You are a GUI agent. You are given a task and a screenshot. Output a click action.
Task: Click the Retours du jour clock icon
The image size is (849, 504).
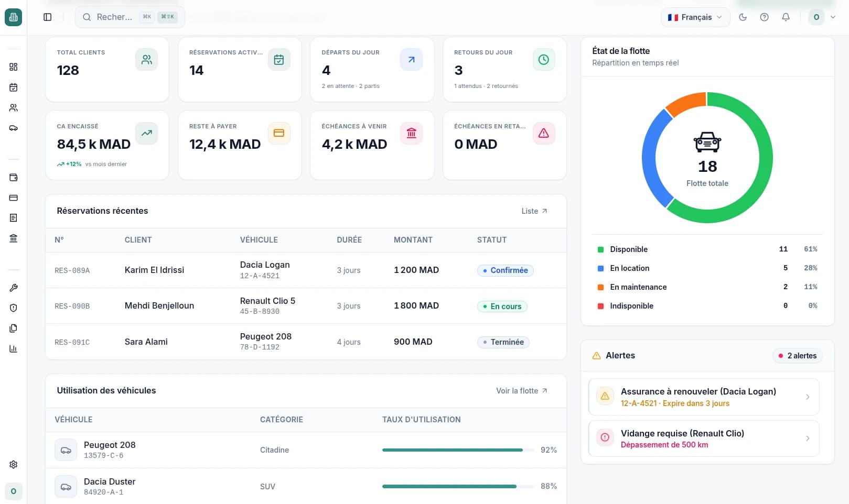click(544, 60)
